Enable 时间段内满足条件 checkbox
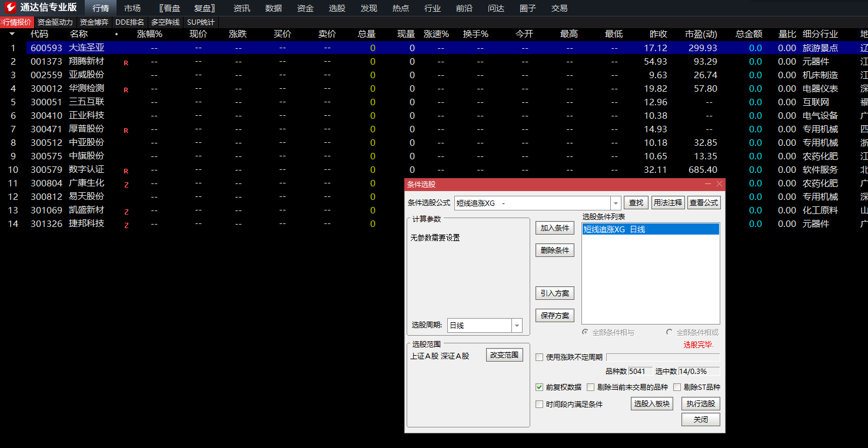Viewport: 868px width, 448px height. 540,404
